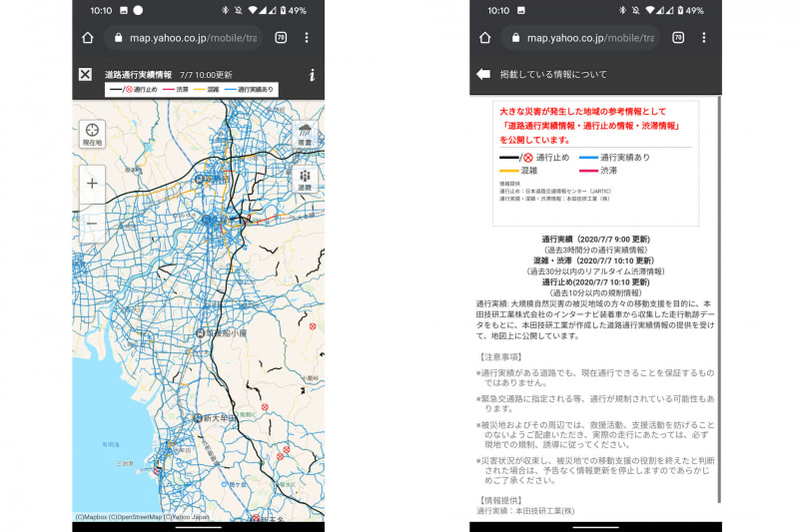799x532 pixels.
Task: Tap the lock icon in right address bar
Action: coord(515,38)
